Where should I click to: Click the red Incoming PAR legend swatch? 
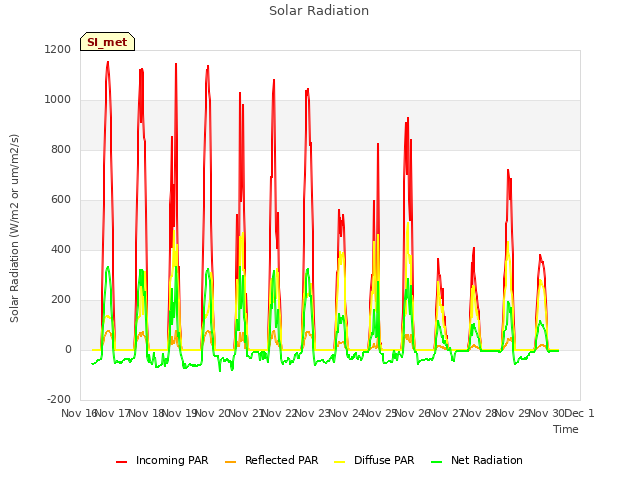point(122,462)
